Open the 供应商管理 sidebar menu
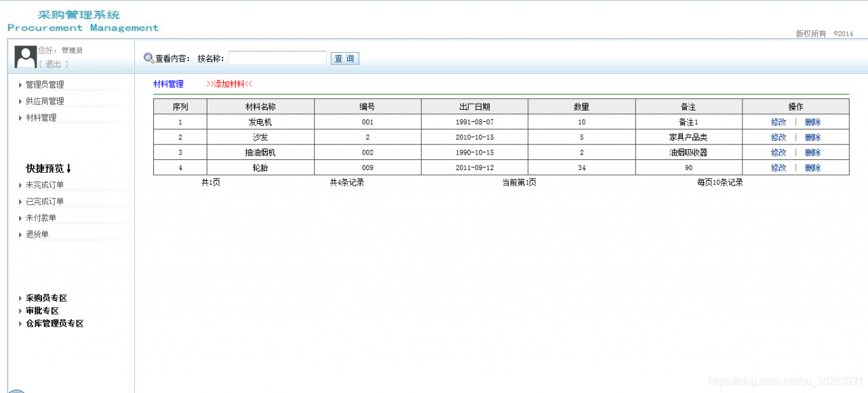 coord(45,101)
